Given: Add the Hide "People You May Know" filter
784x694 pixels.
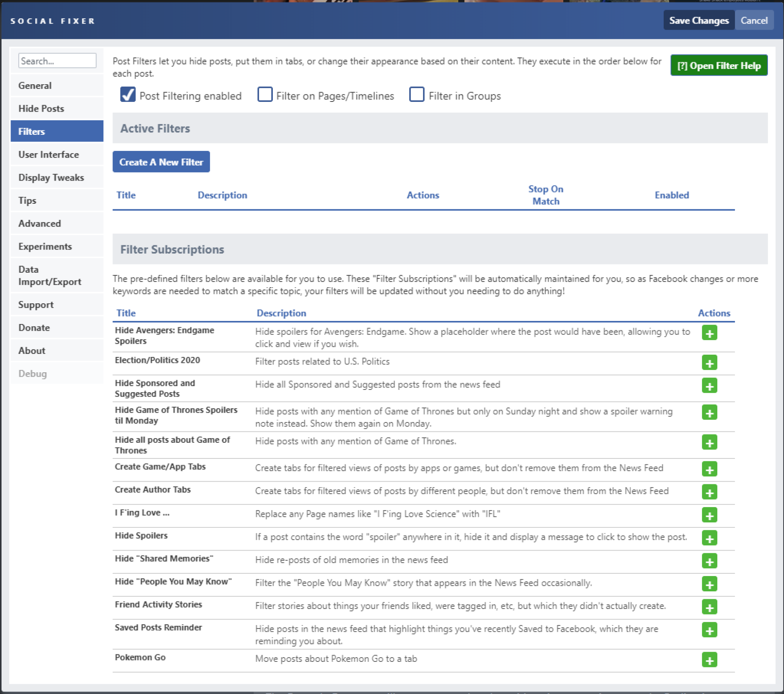Looking at the screenshot, I should tap(709, 584).
